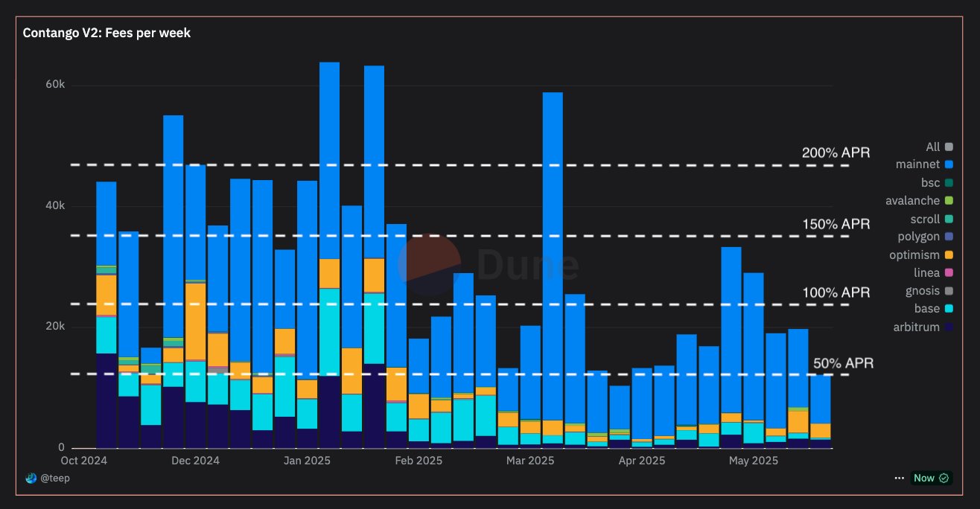Click the 150% APR label
Image resolution: width=980 pixels, height=509 pixels.
(836, 224)
